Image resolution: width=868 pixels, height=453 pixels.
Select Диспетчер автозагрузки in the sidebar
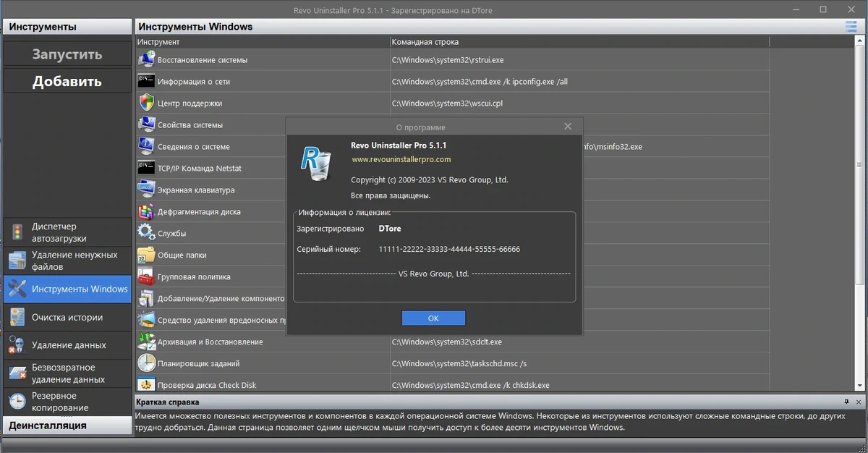[67, 232]
